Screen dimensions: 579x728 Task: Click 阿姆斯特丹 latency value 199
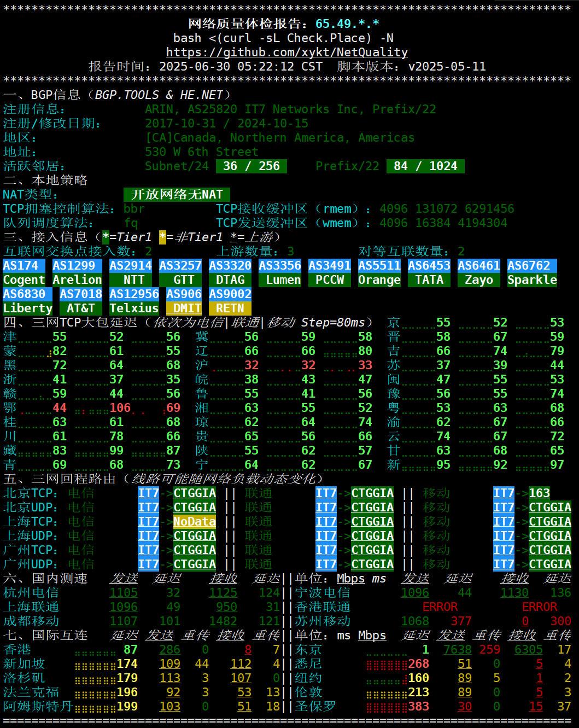(127, 707)
